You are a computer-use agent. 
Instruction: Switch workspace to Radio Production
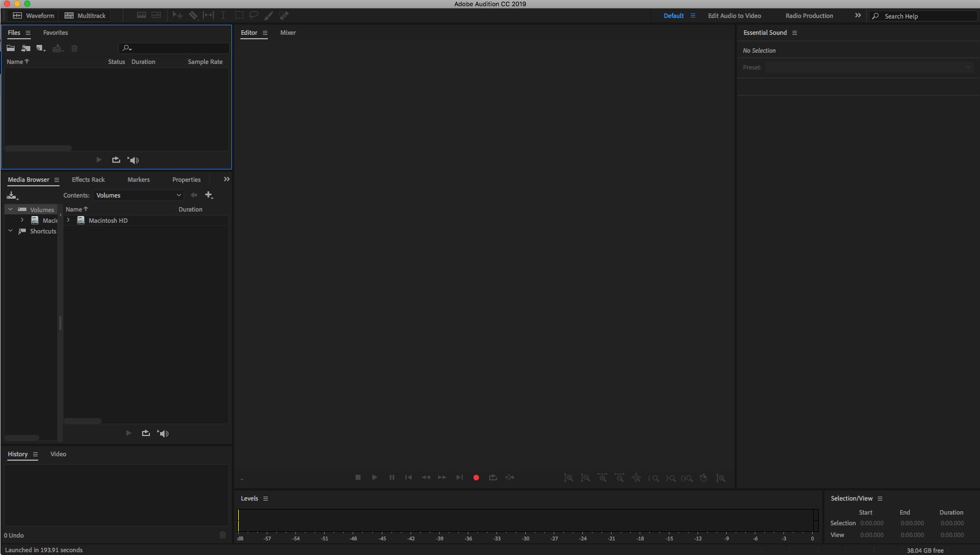[809, 15]
